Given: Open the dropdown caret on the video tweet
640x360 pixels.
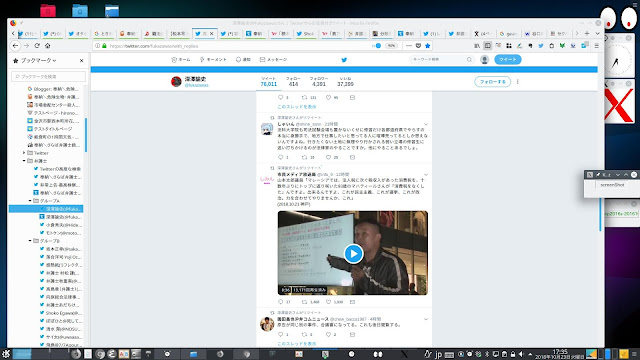Looking at the screenshot, I should [426, 175].
